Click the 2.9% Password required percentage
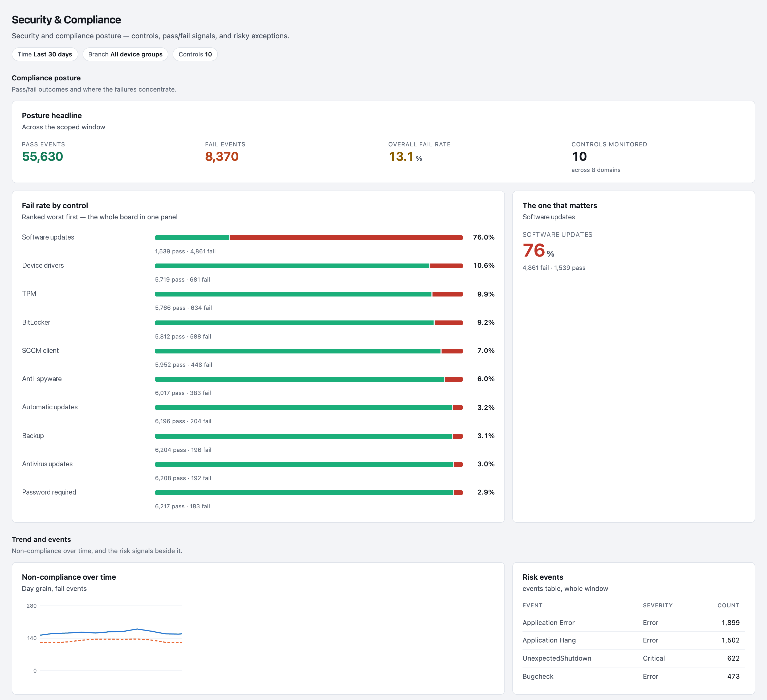Screen dimensions: 767x700 coord(486,492)
